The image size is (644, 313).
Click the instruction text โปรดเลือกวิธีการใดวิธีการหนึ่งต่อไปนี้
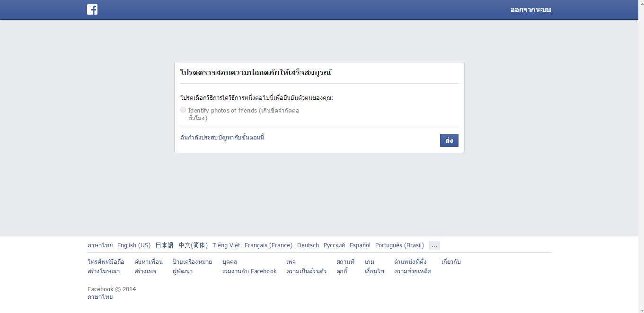257,97
